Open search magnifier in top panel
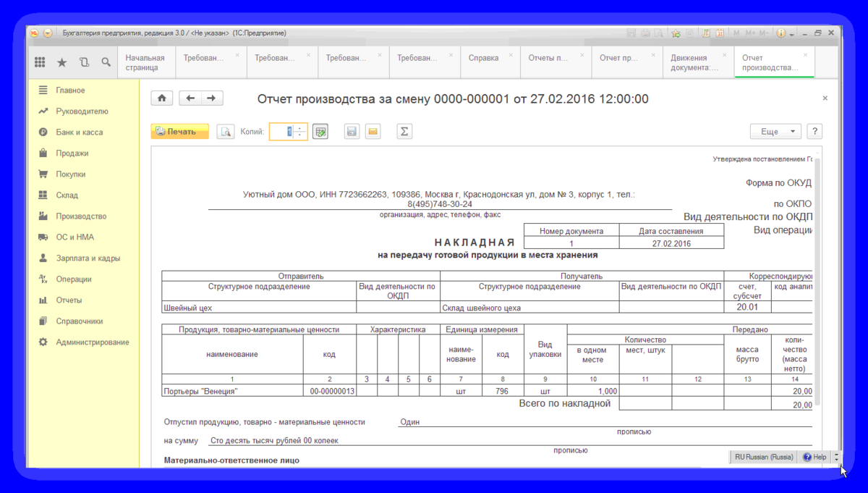The width and height of the screenshot is (868, 493). click(x=106, y=63)
